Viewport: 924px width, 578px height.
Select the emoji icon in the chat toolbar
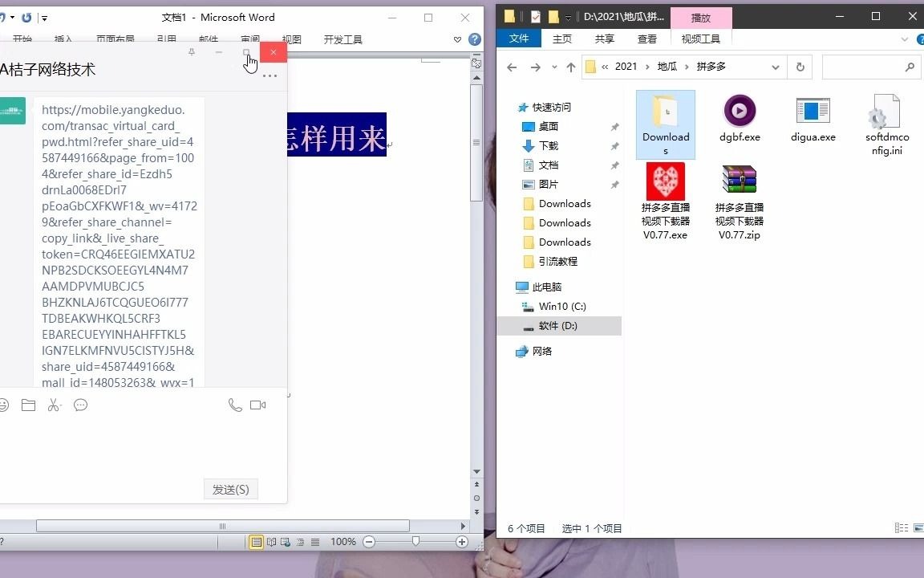tap(5, 405)
